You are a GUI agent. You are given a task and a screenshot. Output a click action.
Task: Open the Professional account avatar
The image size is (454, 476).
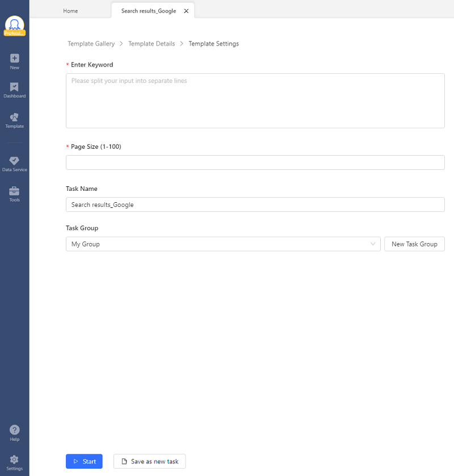point(15,26)
